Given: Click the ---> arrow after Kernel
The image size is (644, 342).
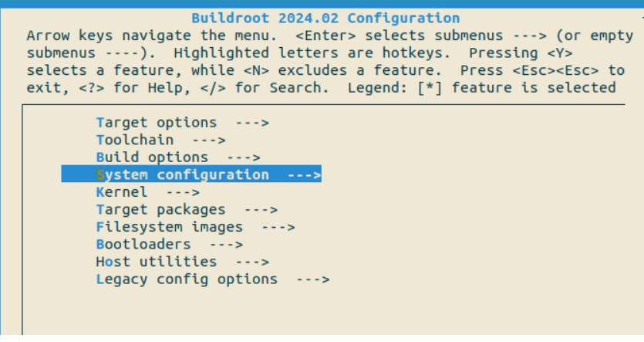Looking at the screenshot, I should point(183,191).
